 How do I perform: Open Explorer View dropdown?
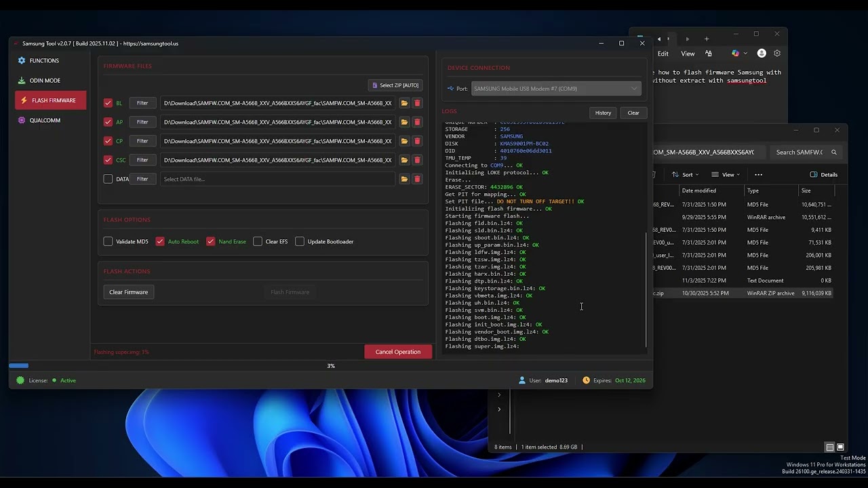(727, 174)
